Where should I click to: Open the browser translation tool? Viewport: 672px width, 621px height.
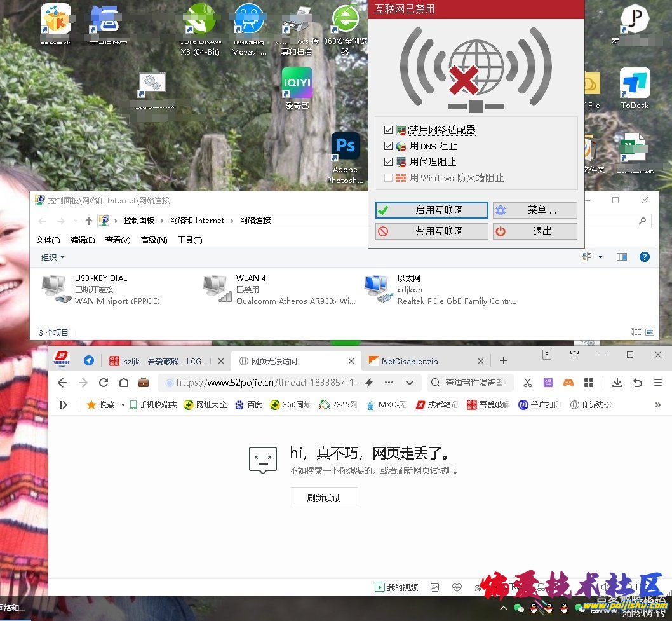[548, 383]
